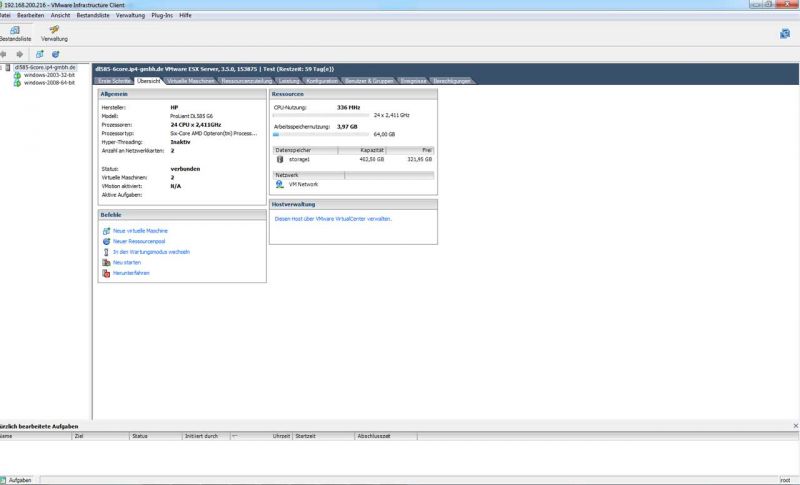Image resolution: width=800 pixels, height=485 pixels.
Task: Sort datastores by Kapazität column
Action: [362, 150]
